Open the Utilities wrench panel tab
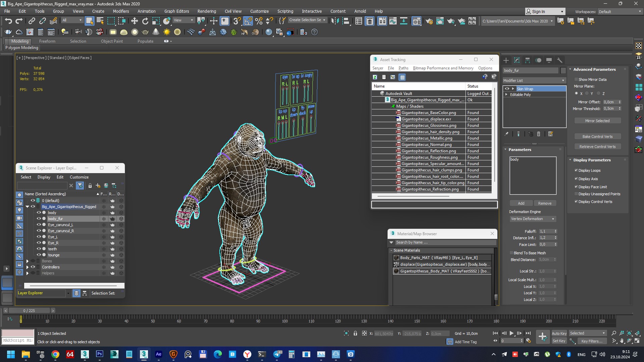Viewport: 644px width, 362px height. [x=560, y=60]
